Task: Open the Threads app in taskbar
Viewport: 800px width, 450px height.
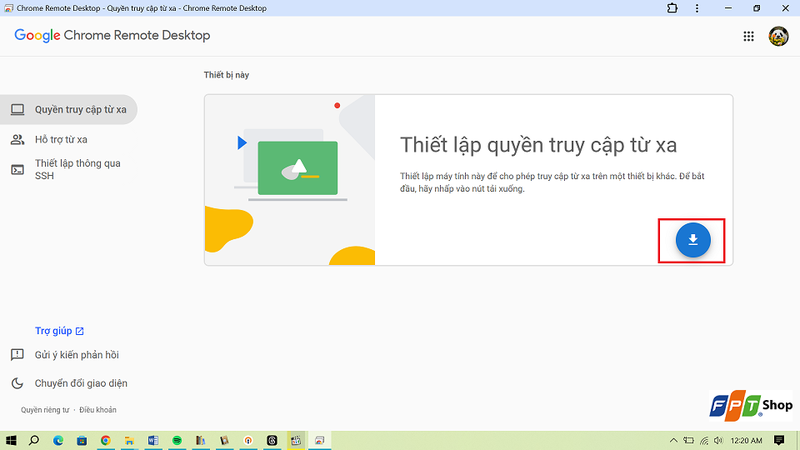Action: pos(272,440)
